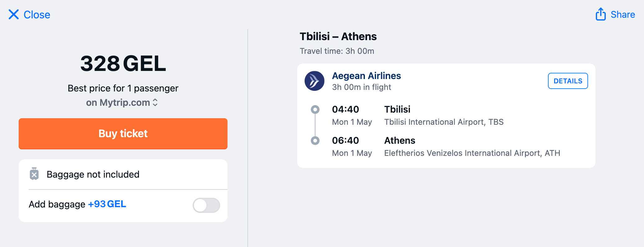
Task: Click Eleftherios Venizelos International Airport text
Action: [x=472, y=153]
